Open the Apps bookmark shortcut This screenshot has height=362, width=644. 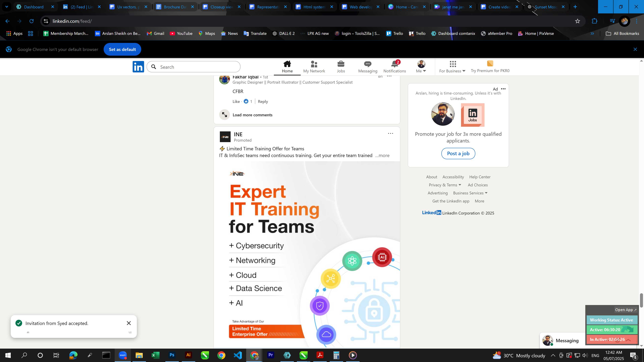pyautogui.click(x=14, y=34)
